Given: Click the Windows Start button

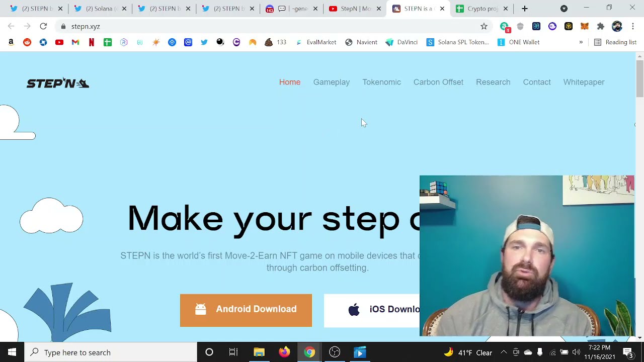Looking at the screenshot, I should tap(12, 352).
